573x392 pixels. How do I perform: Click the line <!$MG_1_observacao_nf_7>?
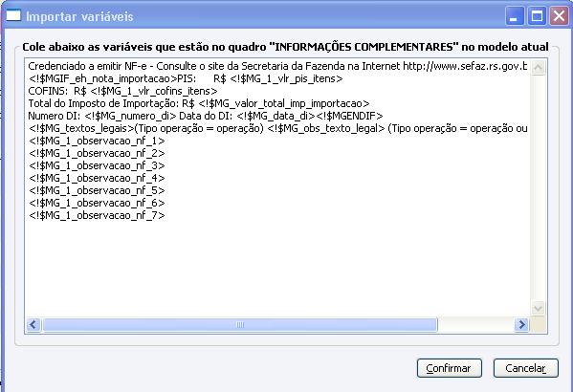pos(97,215)
